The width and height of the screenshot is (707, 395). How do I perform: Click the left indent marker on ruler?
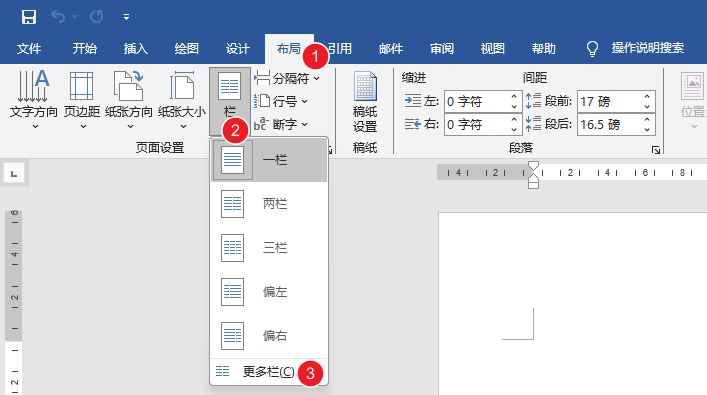pyautogui.click(x=533, y=184)
